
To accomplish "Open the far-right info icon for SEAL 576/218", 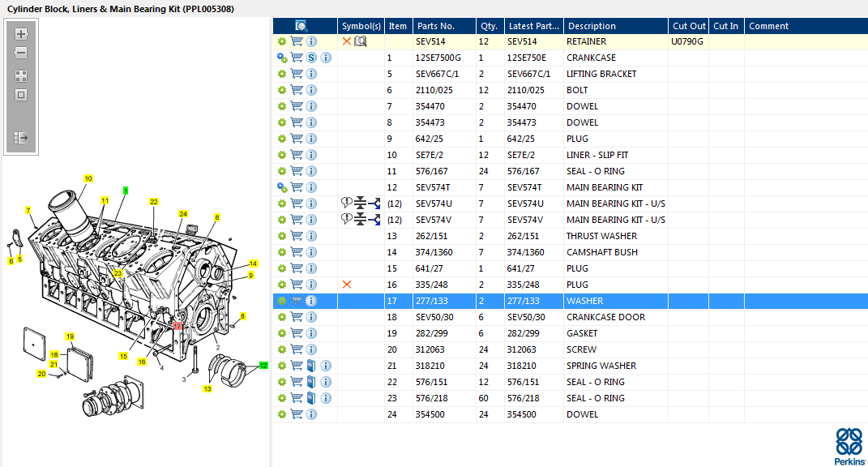I will (x=326, y=398).
